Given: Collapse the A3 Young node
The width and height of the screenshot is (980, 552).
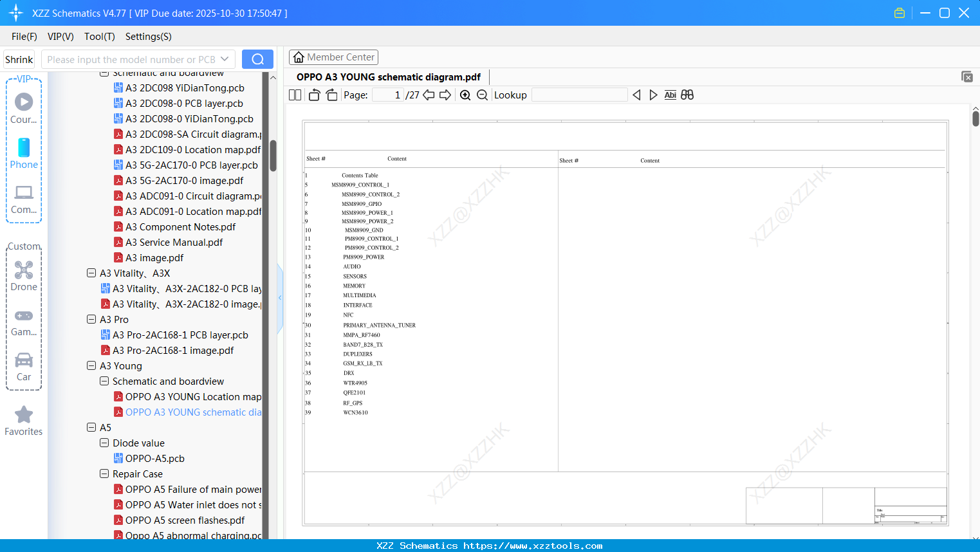Looking at the screenshot, I should (x=91, y=365).
